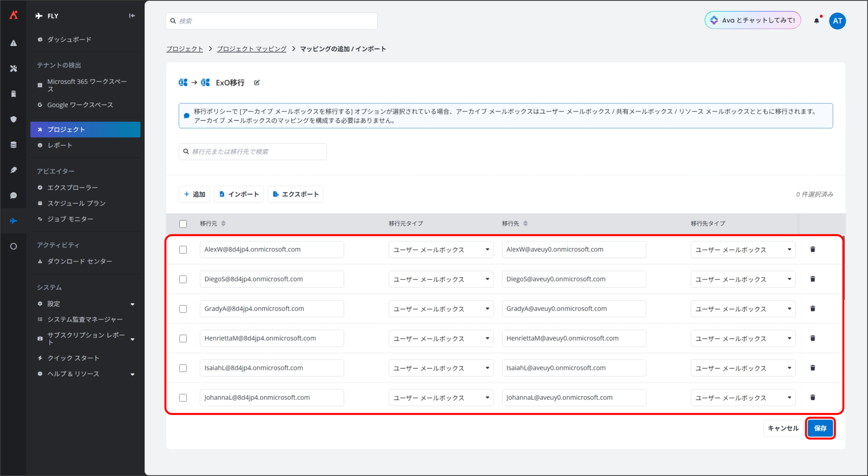Click the 保存 button
Viewport: 868px width, 476px height.
pos(820,428)
